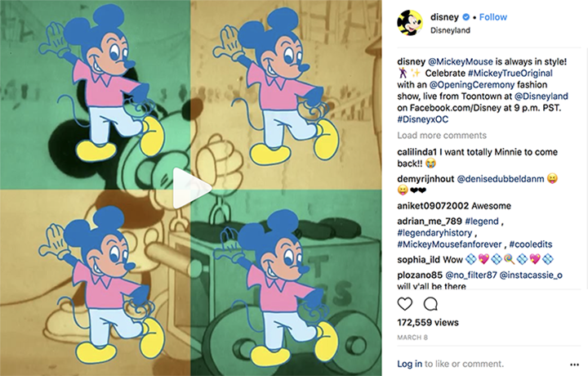Click Log in to like or comment
This screenshot has height=376, width=588.
(409, 364)
